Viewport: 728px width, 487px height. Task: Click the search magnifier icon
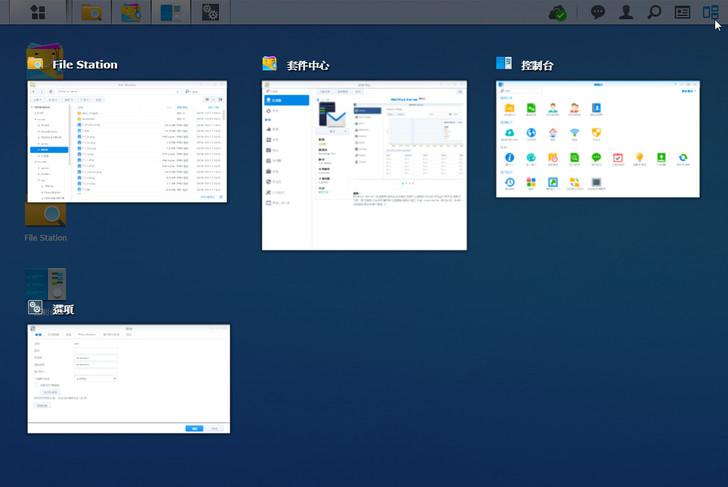654,12
